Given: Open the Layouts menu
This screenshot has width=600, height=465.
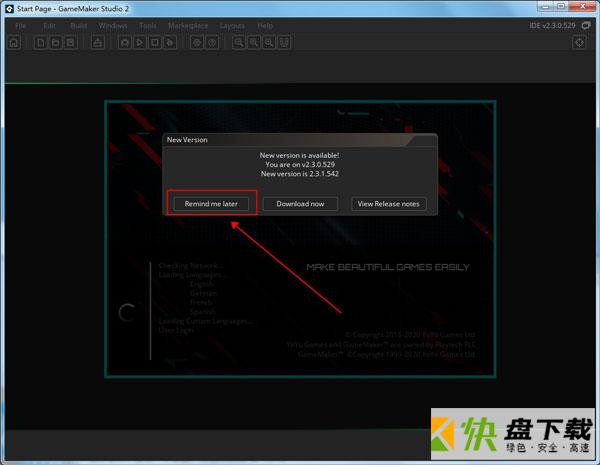Looking at the screenshot, I should point(232,26).
